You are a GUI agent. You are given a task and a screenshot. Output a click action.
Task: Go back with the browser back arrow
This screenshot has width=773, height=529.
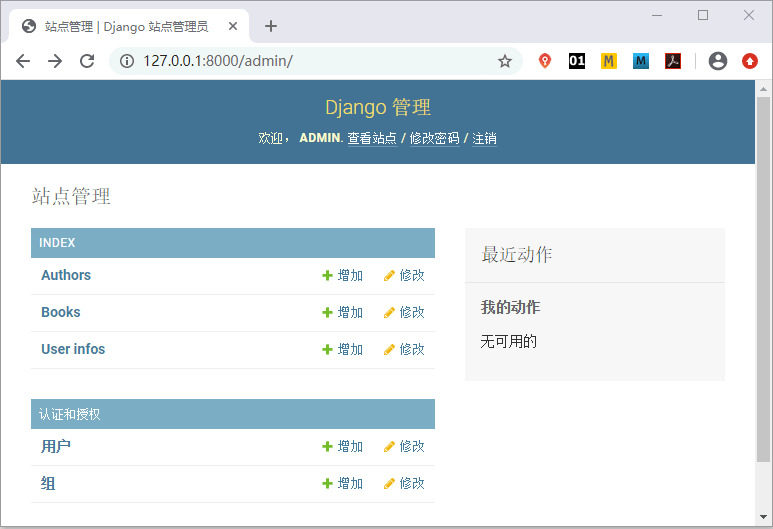point(23,61)
